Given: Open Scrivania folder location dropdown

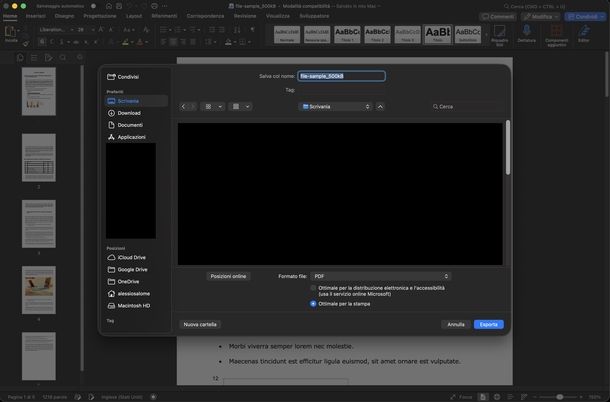Looking at the screenshot, I should (x=335, y=107).
